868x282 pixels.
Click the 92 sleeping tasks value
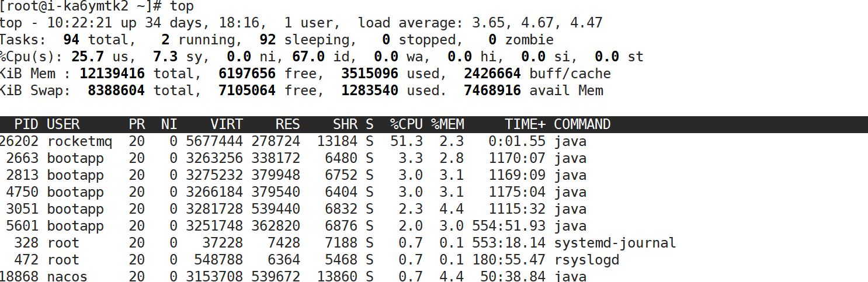(268, 40)
